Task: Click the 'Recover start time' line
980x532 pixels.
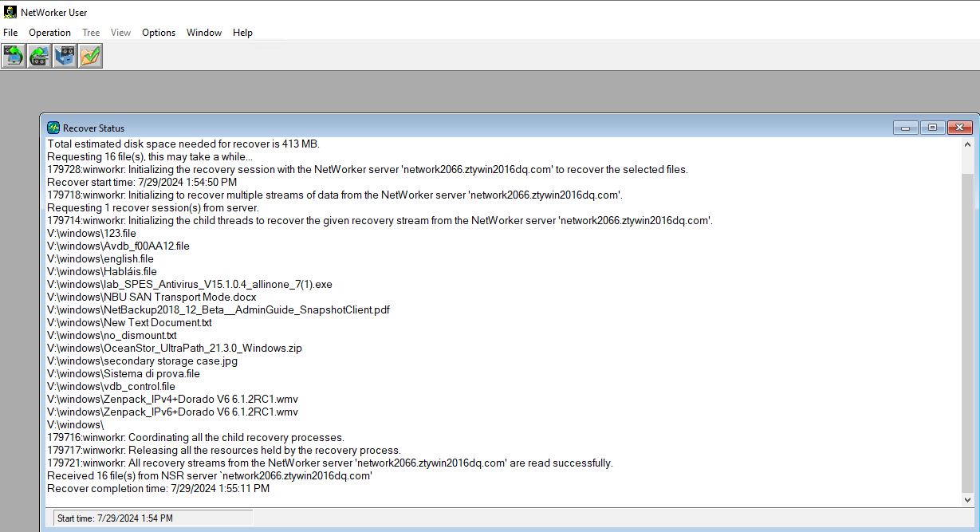Action: [x=142, y=183]
